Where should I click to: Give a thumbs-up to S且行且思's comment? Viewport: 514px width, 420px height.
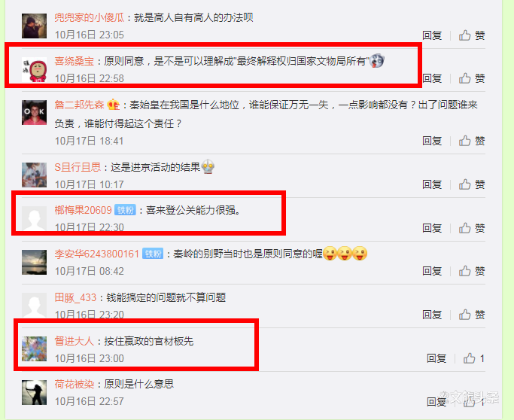(x=471, y=184)
